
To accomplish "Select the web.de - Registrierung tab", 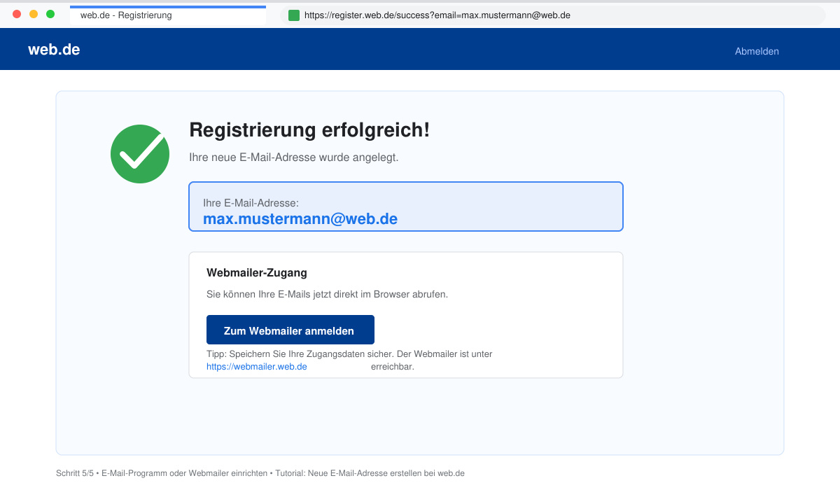I will click(x=168, y=15).
